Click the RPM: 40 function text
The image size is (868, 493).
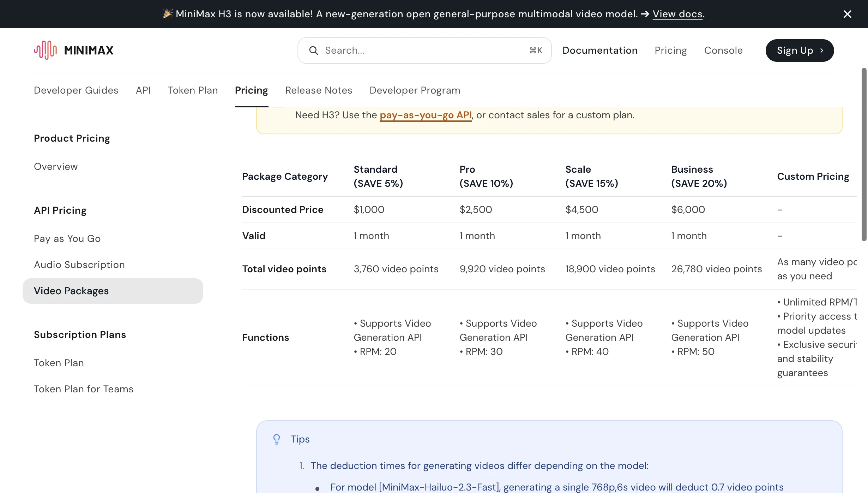(x=587, y=352)
